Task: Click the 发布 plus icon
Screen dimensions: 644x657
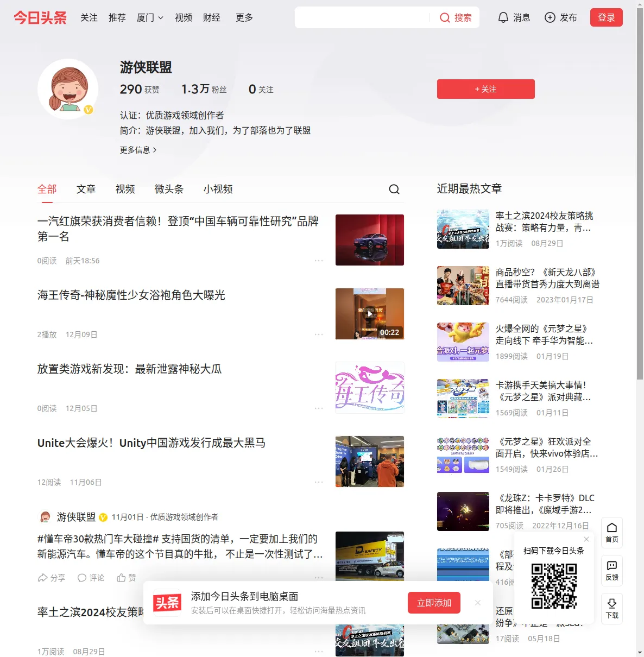Action: (x=550, y=17)
